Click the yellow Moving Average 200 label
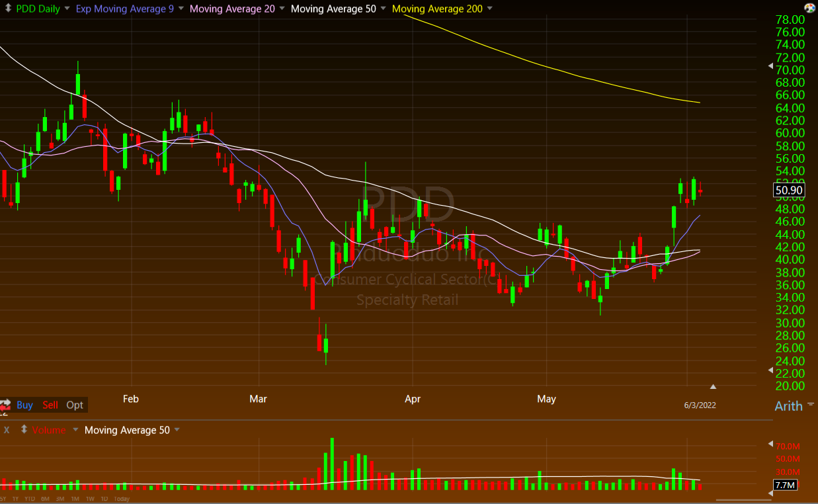The width and height of the screenshot is (818, 504). (x=437, y=9)
